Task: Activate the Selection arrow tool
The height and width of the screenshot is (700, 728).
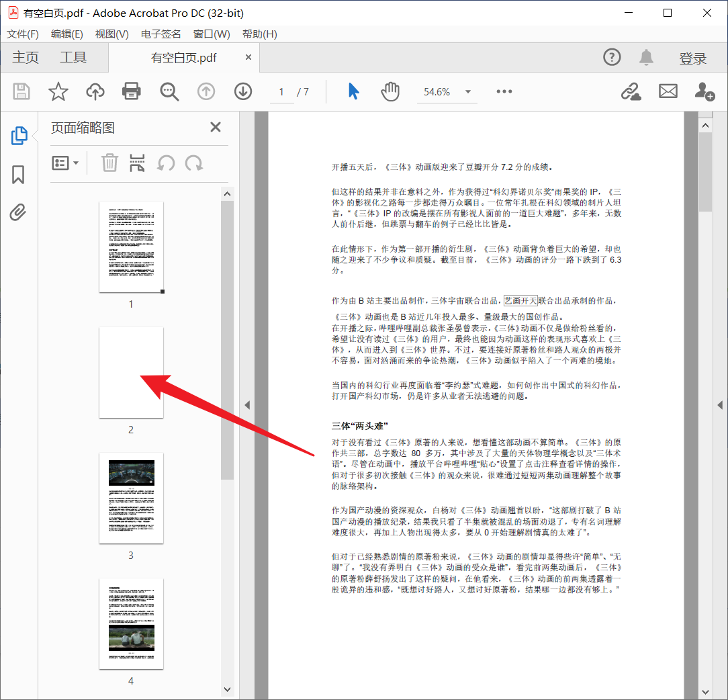Action: pos(354,91)
